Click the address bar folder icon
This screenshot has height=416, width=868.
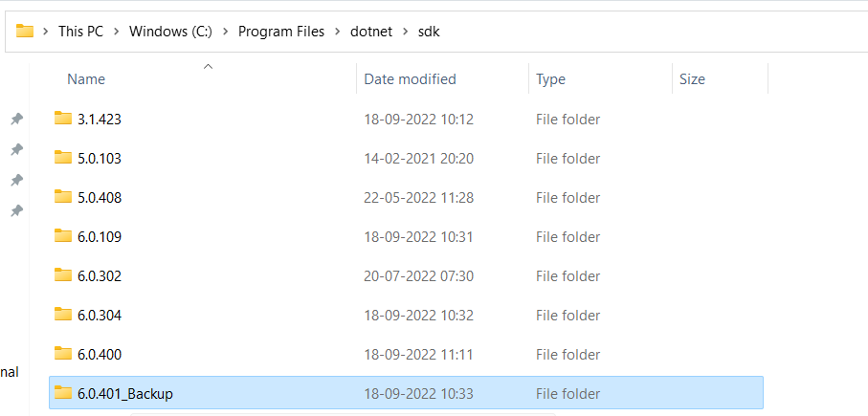[x=25, y=32]
